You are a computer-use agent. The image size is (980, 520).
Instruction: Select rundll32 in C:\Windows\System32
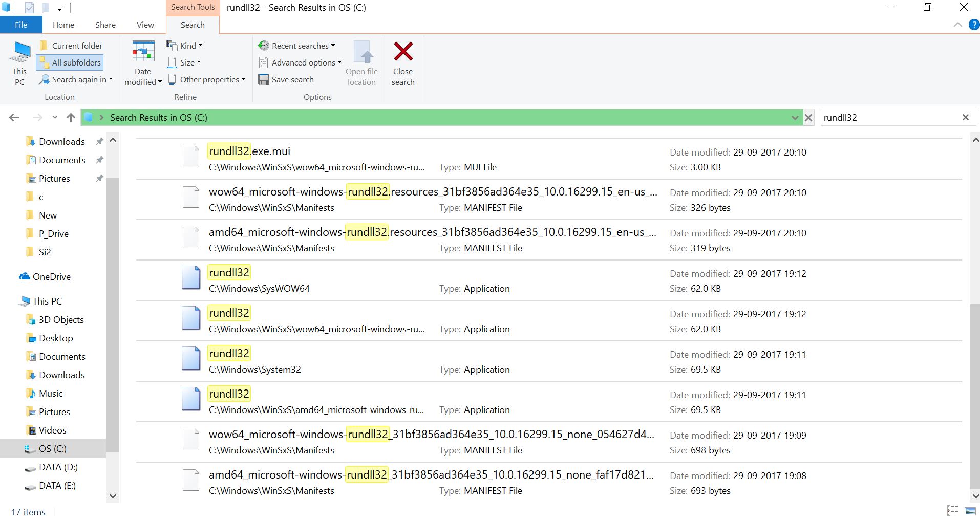pos(549,361)
